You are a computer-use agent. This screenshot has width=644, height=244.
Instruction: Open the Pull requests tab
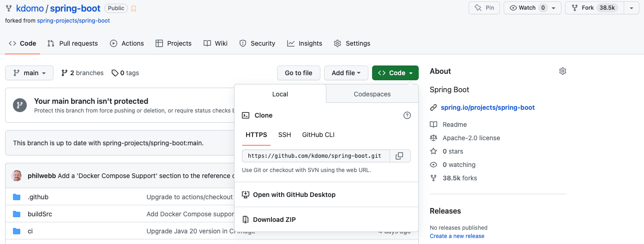point(72,43)
